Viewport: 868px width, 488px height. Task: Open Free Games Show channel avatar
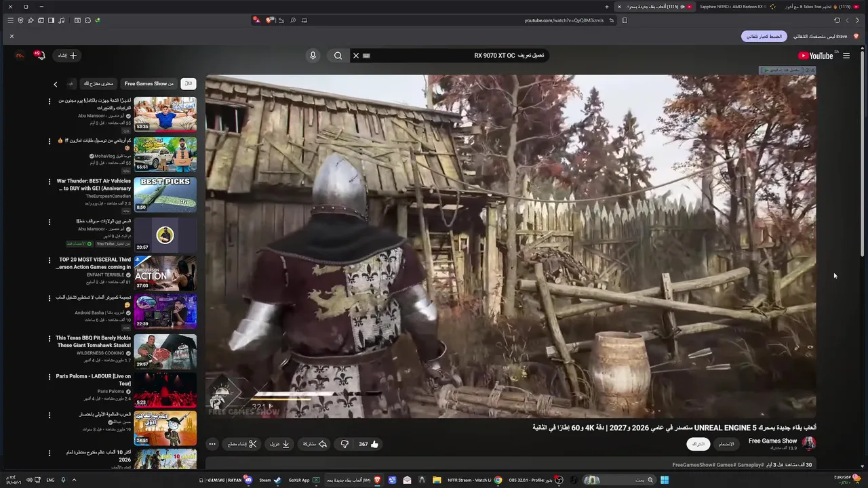[809, 443]
